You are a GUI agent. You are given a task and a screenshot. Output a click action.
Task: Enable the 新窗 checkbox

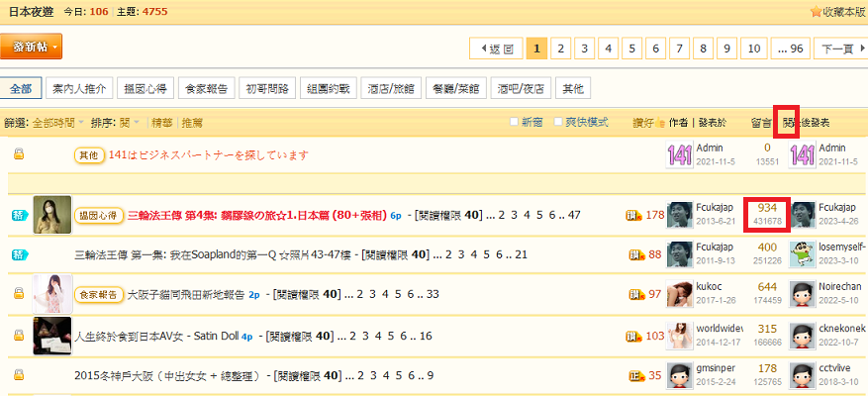point(514,122)
